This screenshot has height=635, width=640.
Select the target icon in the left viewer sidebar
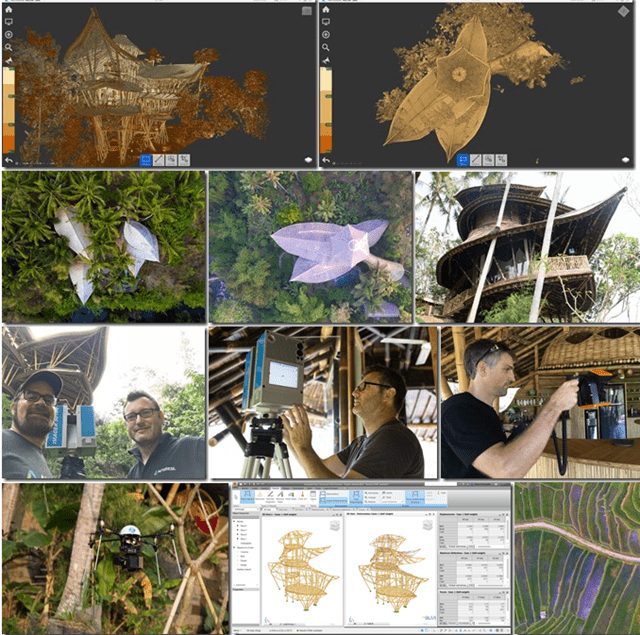(8, 34)
